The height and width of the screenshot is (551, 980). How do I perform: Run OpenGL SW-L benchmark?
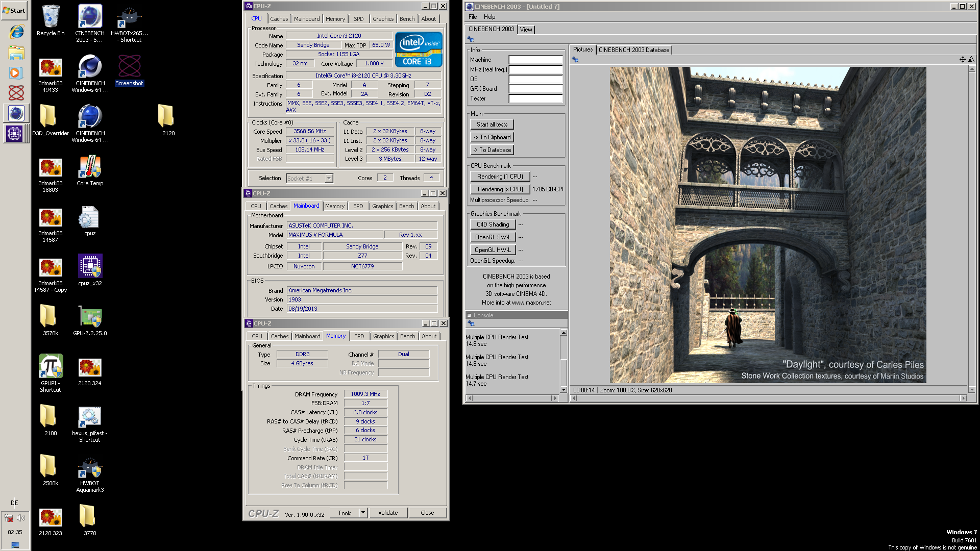(x=493, y=237)
